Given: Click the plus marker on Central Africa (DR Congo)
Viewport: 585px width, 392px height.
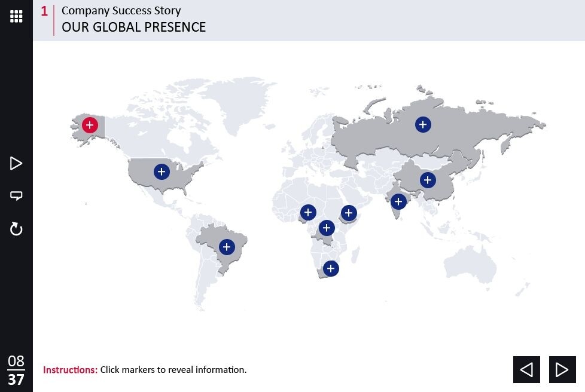Looking at the screenshot, I should pyautogui.click(x=327, y=228).
